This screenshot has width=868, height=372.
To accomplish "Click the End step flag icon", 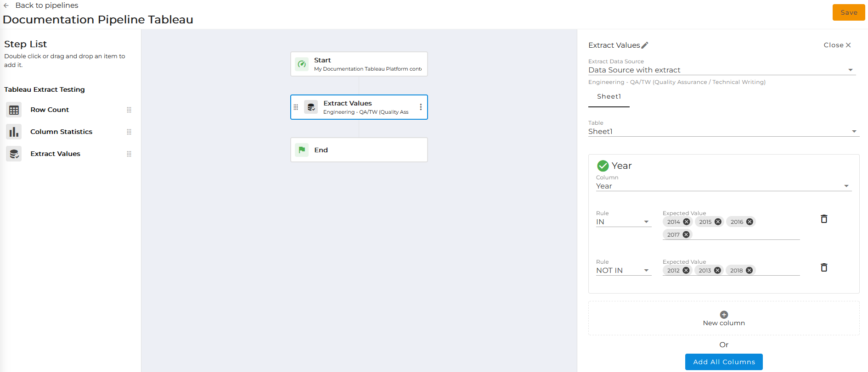I will pyautogui.click(x=302, y=150).
